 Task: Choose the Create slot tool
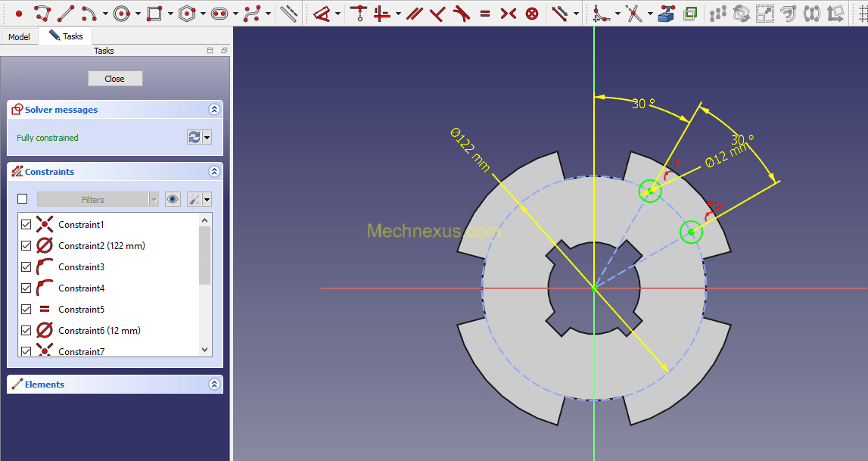click(219, 13)
